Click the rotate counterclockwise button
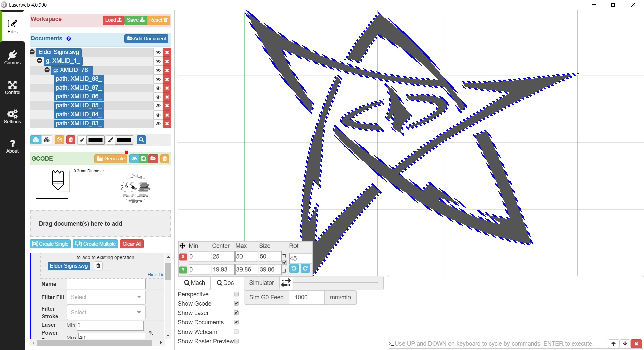 click(294, 269)
